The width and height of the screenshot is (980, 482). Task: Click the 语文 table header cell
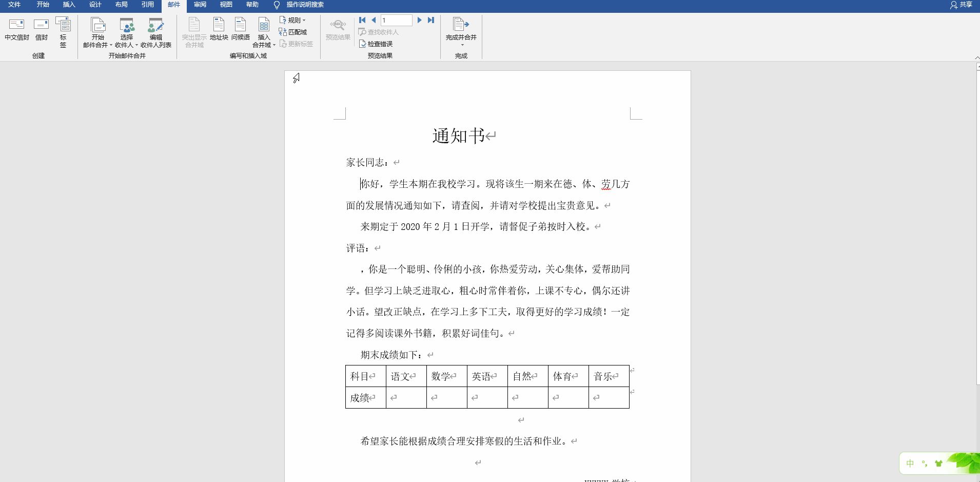coord(406,376)
